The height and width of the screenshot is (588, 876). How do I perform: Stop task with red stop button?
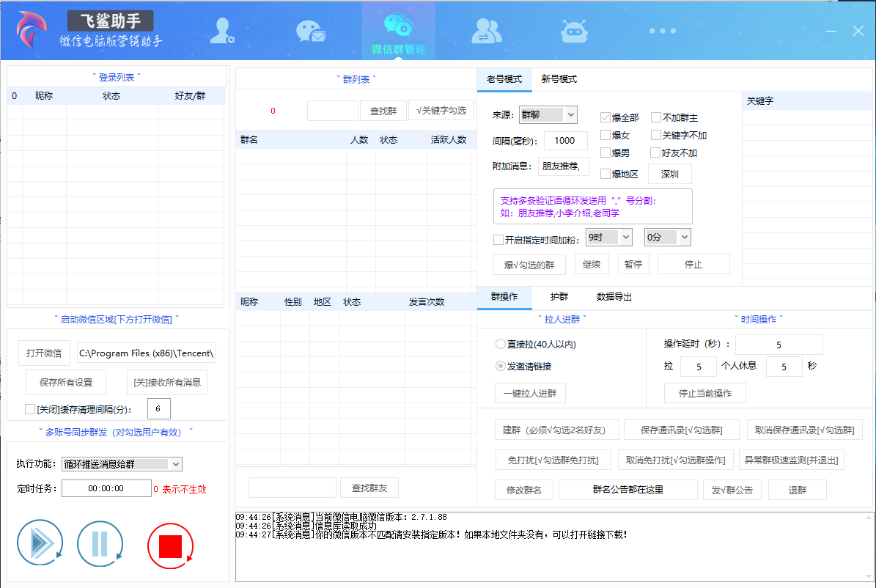pos(170,546)
